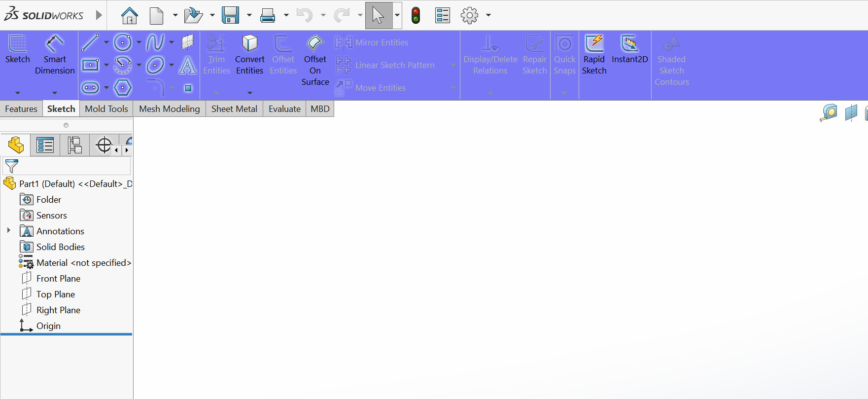868x399 pixels.
Task: Expand the Annotations tree node
Action: point(8,230)
